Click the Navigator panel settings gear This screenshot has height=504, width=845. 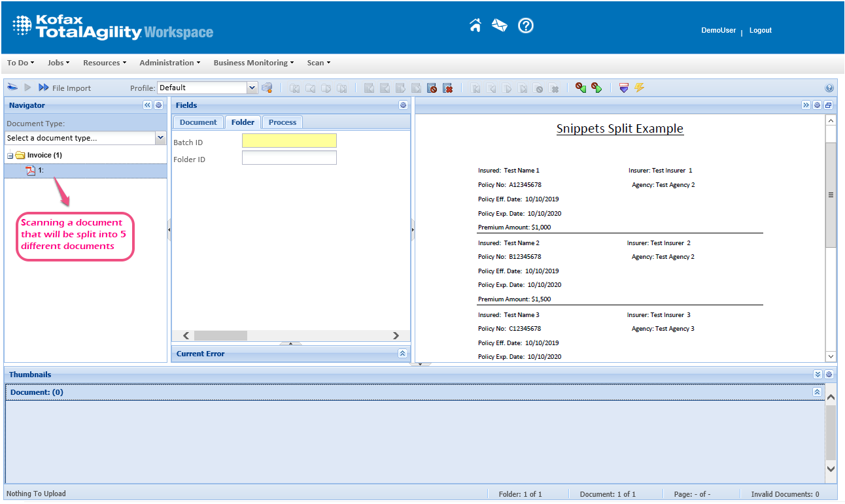[x=158, y=105]
